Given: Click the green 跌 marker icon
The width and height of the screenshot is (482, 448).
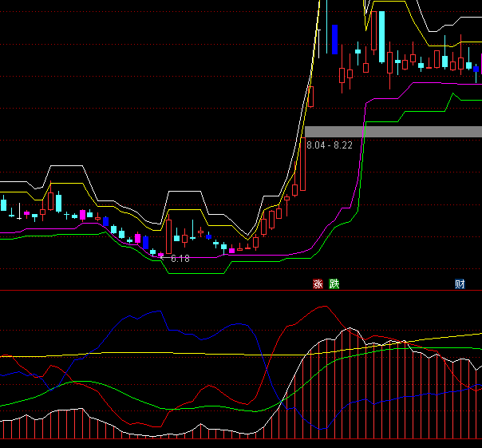Looking at the screenshot, I should [x=334, y=284].
